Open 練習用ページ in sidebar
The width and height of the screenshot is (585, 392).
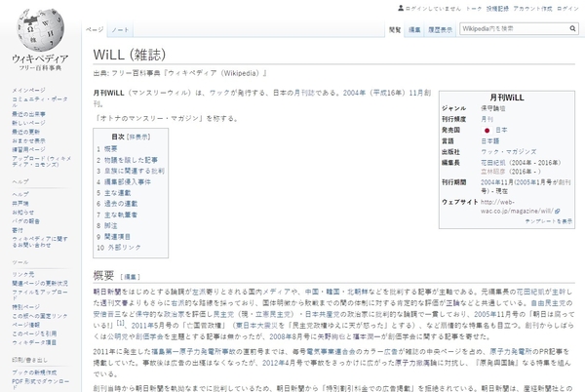click(x=28, y=149)
